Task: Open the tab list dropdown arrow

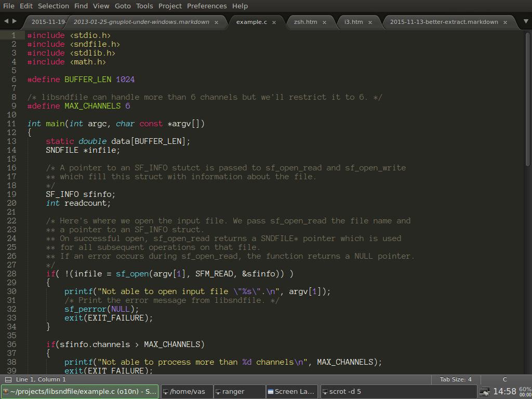Action: 525,22
